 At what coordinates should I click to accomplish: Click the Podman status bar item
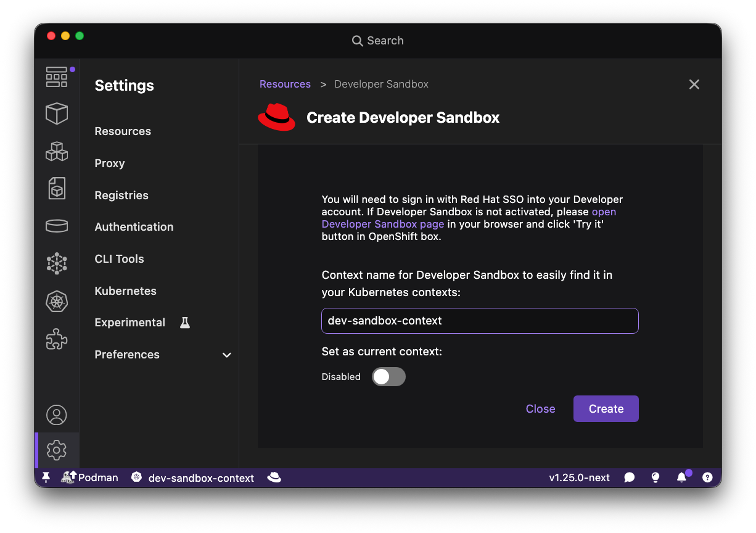[x=90, y=477]
